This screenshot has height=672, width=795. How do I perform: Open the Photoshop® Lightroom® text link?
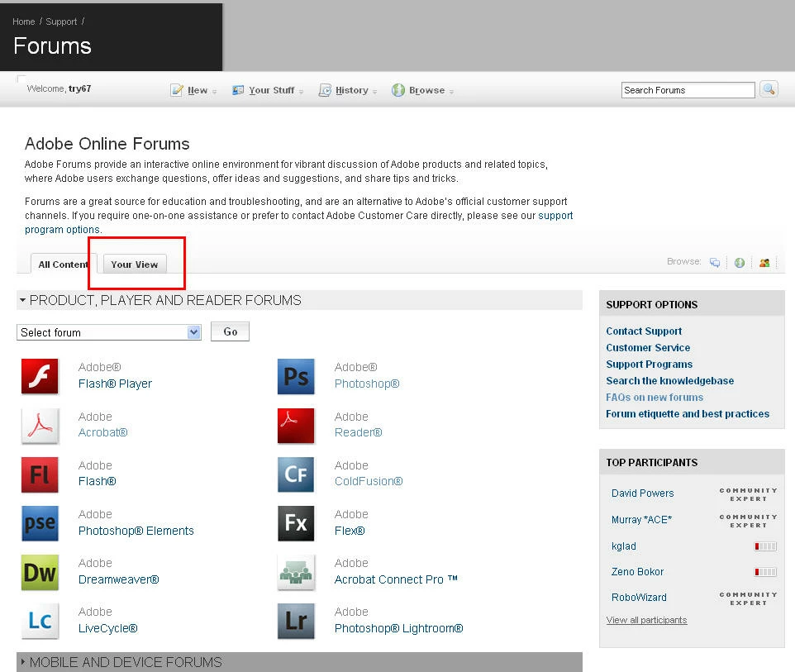pos(398,628)
